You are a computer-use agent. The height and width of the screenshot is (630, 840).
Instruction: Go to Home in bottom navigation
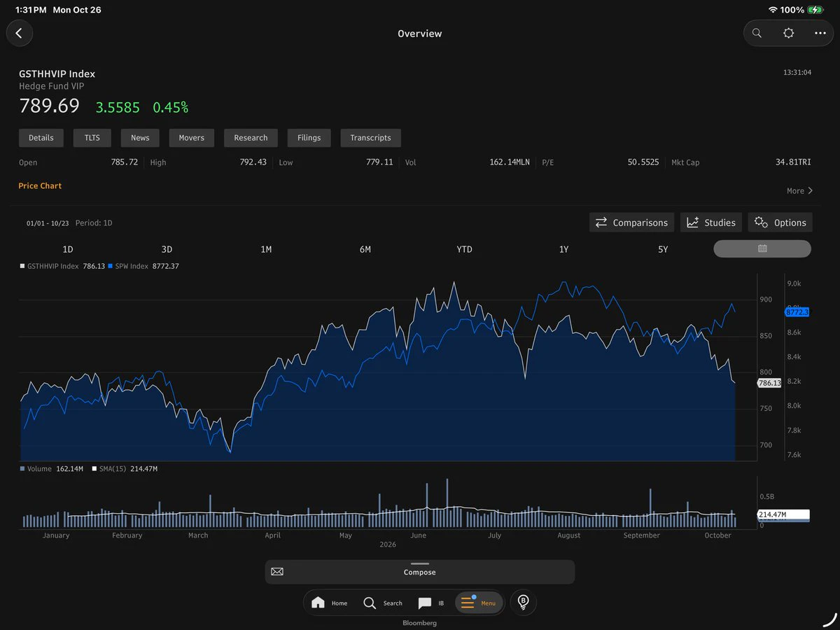329,603
